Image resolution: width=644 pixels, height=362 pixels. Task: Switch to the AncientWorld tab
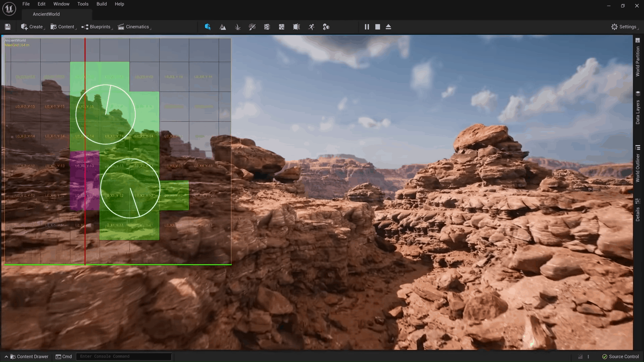[46, 14]
